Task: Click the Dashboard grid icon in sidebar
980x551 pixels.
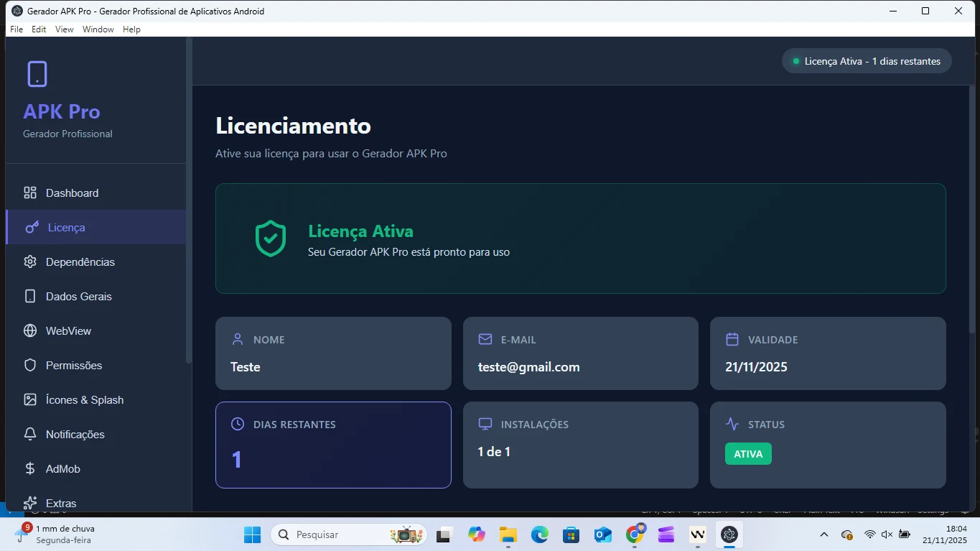Action: pos(30,193)
